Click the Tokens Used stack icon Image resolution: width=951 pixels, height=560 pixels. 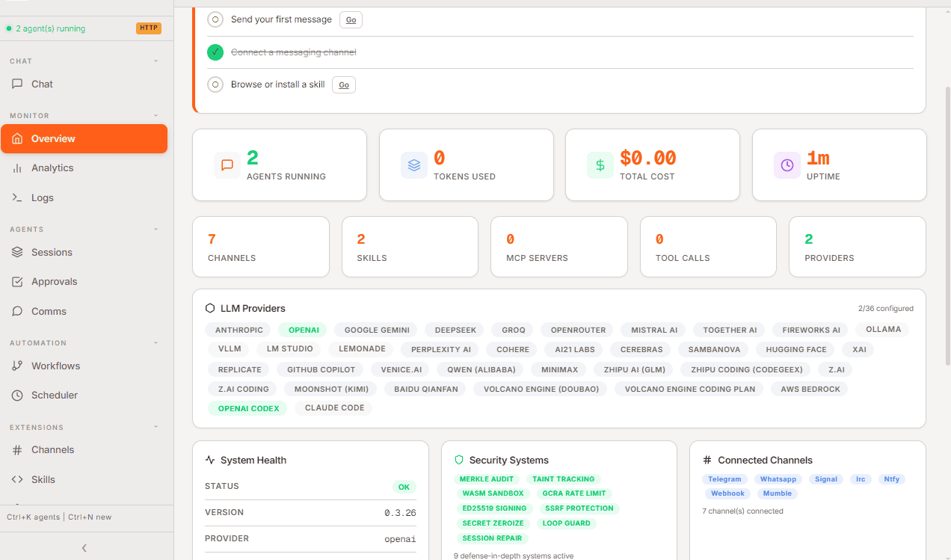(414, 165)
